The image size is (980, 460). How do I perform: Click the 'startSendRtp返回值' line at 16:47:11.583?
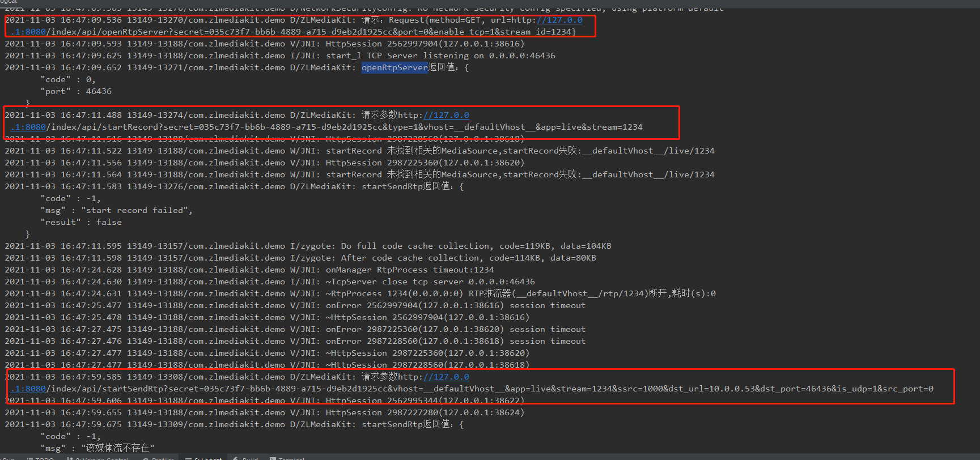[x=234, y=186]
